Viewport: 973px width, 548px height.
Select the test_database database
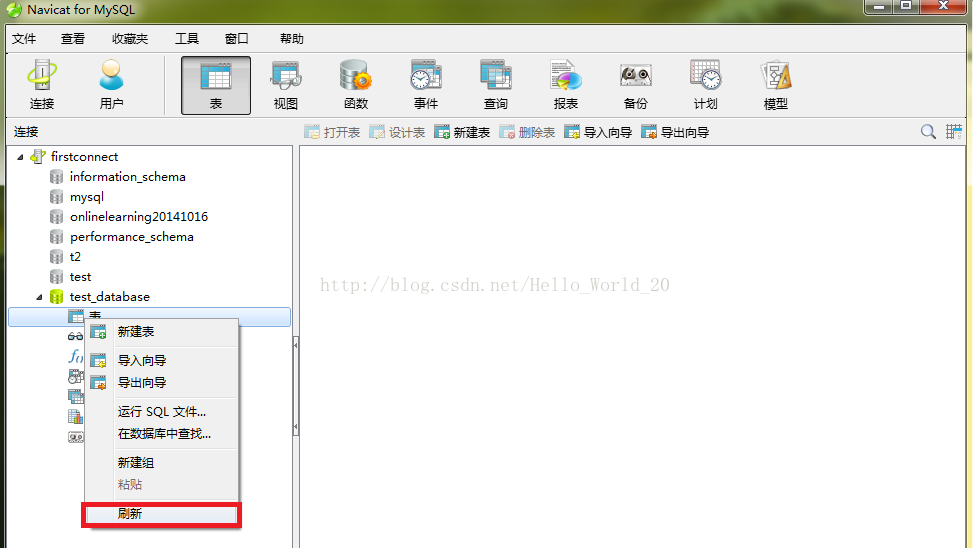click(x=109, y=297)
